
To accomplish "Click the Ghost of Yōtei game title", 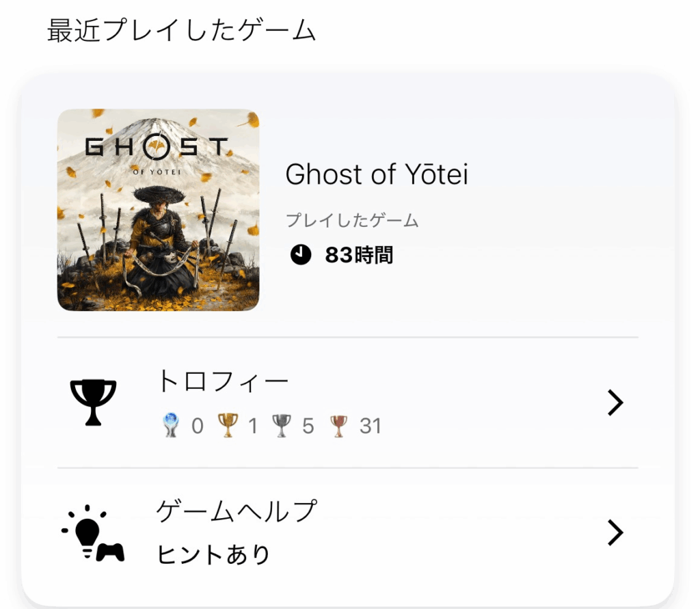I will [377, 175].
